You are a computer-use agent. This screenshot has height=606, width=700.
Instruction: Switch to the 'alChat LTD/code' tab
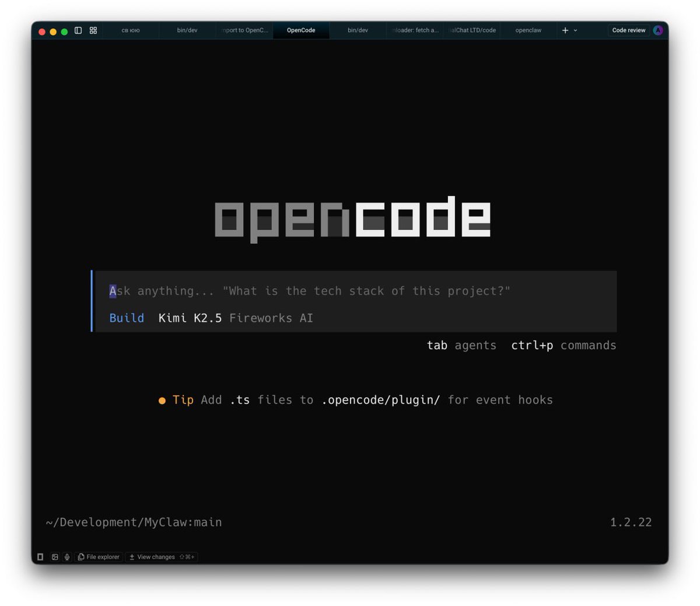pyautogui.click(x=472, y=30)
